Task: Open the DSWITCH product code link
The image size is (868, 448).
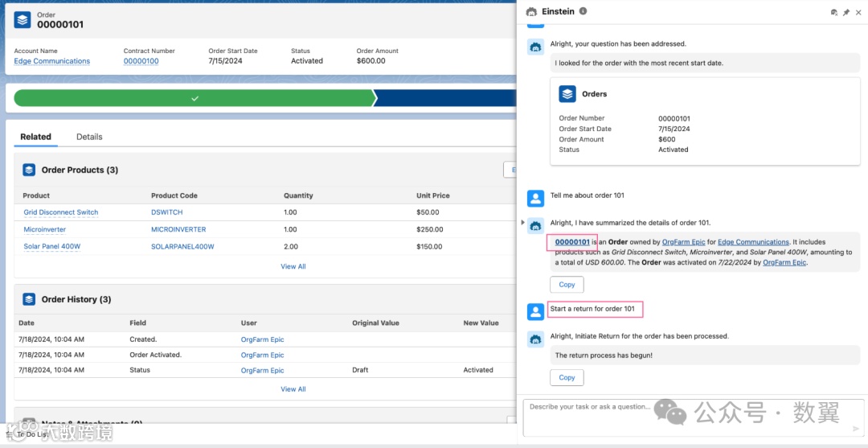Action: point(166,212)
